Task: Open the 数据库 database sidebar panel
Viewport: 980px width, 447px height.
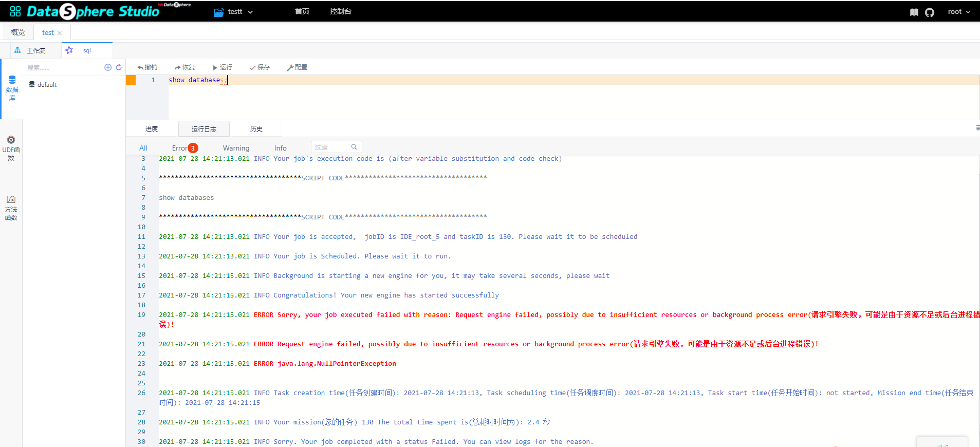Action: 12,88
